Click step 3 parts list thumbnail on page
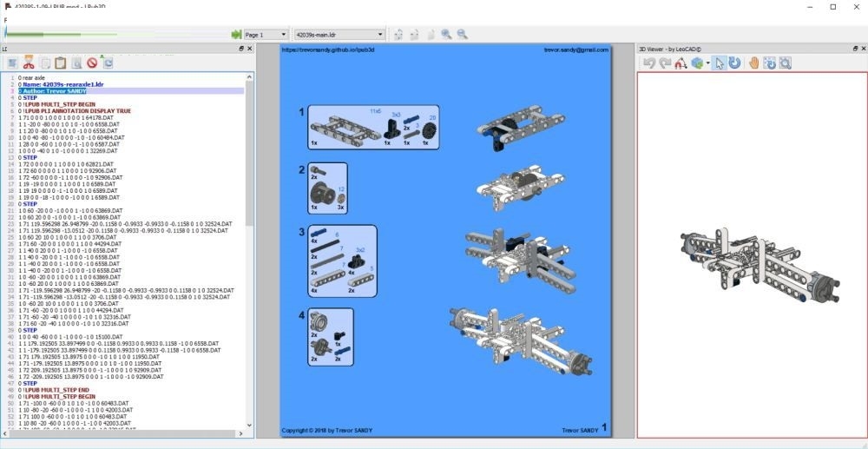The height and width of the screenshot is (449, 868). click(344, 260)
